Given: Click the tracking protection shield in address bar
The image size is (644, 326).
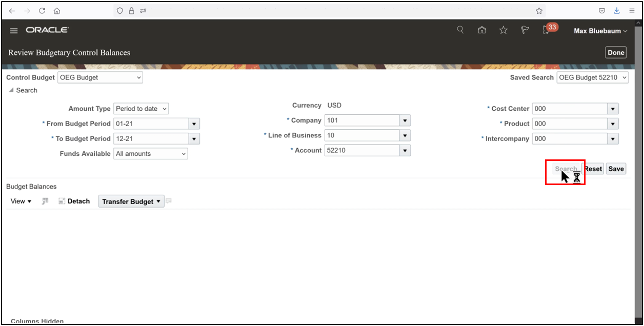Looking at the screenshot, I should pyautogui.click(x=119, y=10).
